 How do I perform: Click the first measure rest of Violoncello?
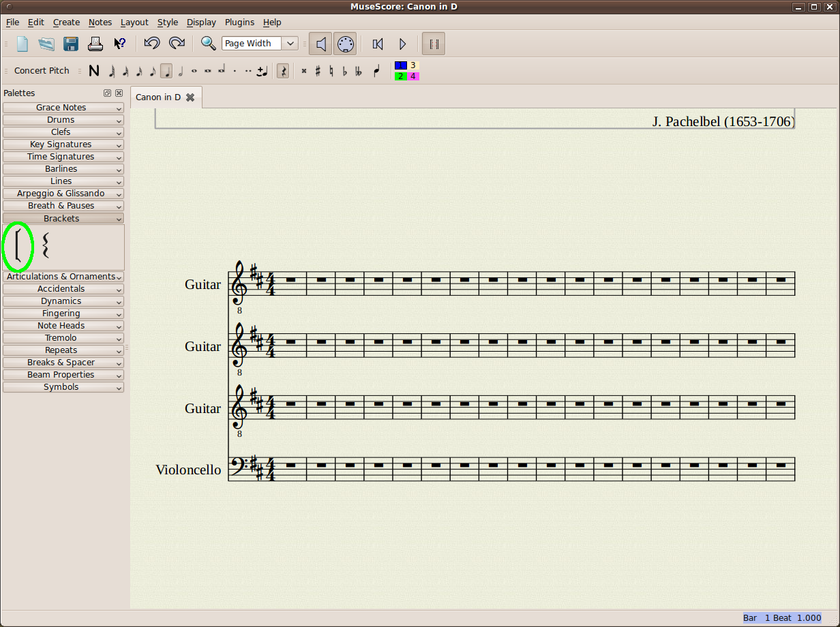(292, 464)
